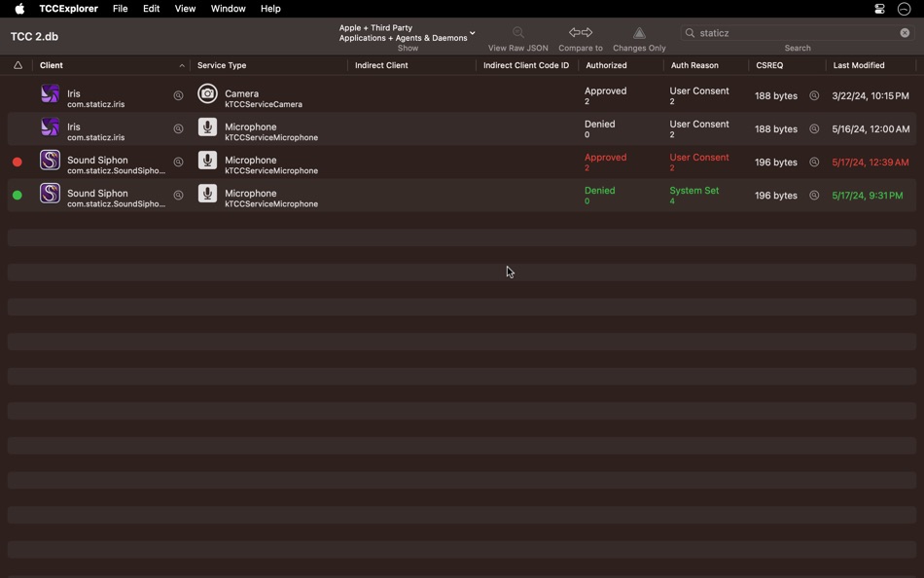Sort by Service Type column
Screen dimensions: 924x578
(x=222, y=65)
